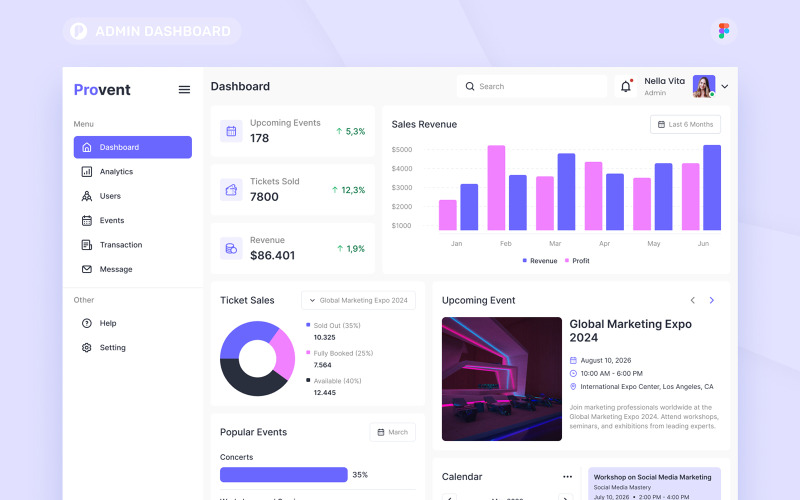Toggle the hamburger sidebar menu icon
Image resolution: width=800 pixels, height=500 pixels.
click(x=184, y=90)
